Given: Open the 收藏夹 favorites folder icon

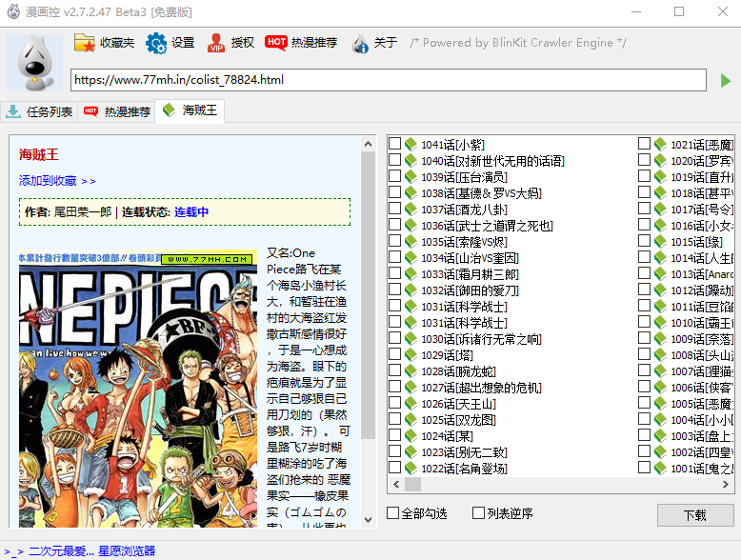Looking at the screenshot, I should [85, 43].
